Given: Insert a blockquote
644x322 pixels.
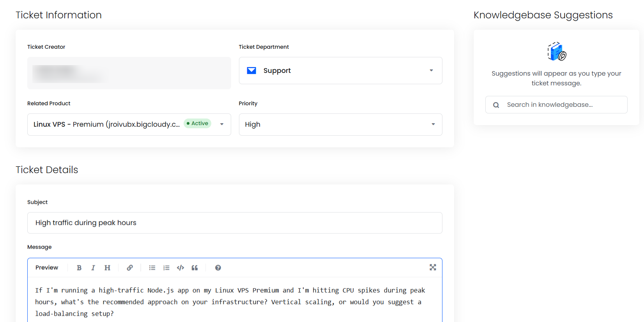Looking at the screenshot, I should point(195,268).
